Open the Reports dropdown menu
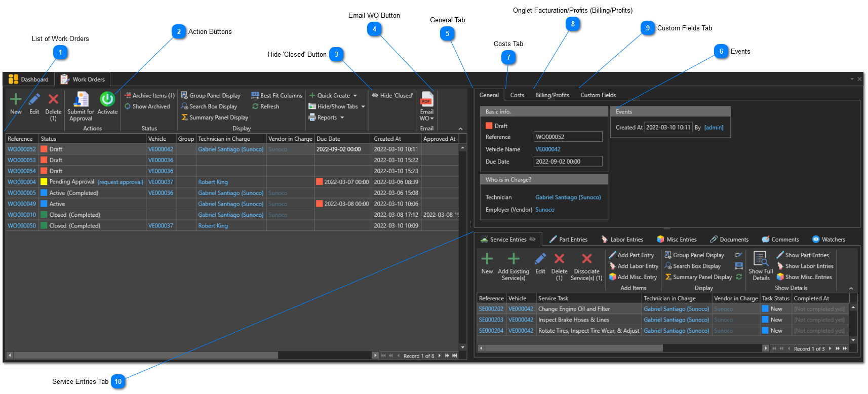868x394 pixels. [x=327, y=117]
